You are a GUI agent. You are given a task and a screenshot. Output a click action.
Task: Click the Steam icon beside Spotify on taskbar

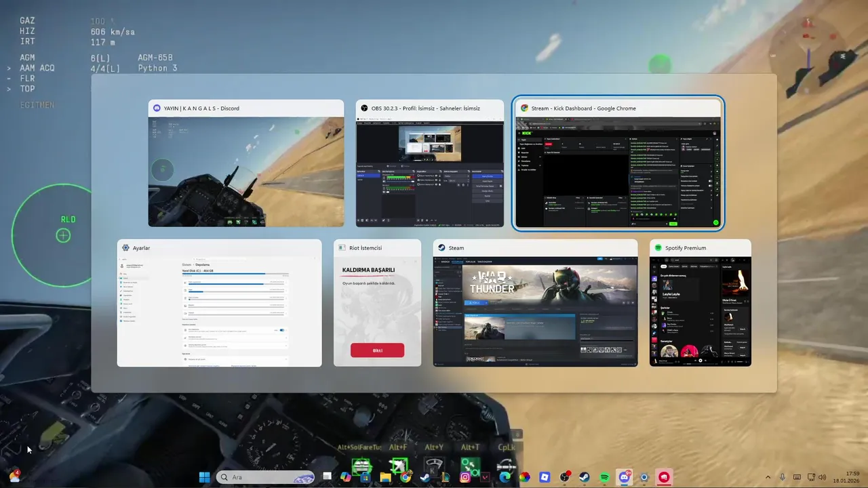click(584, 477)
